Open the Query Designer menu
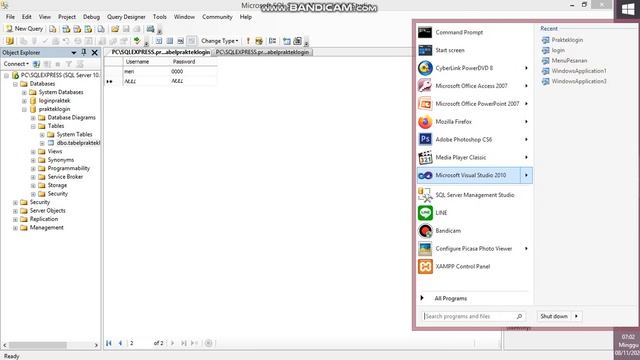Viewport: 640px width, 360px height. pyautogui.click(x=126, y=17)
